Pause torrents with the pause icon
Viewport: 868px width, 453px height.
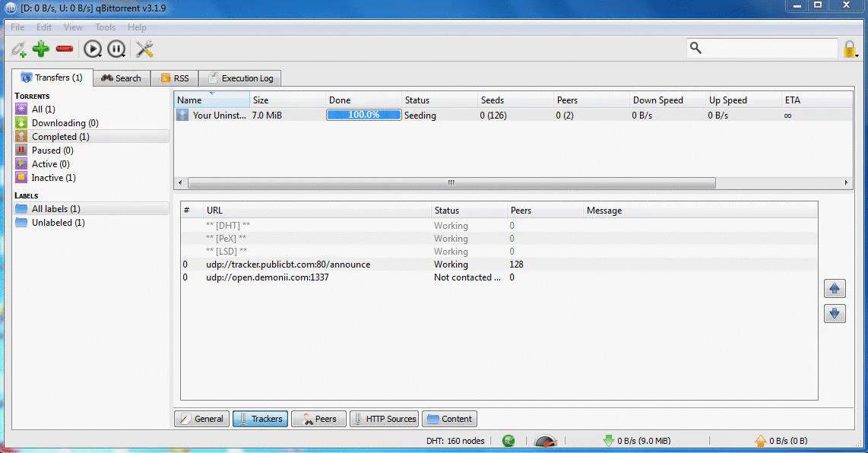point(116,49)
